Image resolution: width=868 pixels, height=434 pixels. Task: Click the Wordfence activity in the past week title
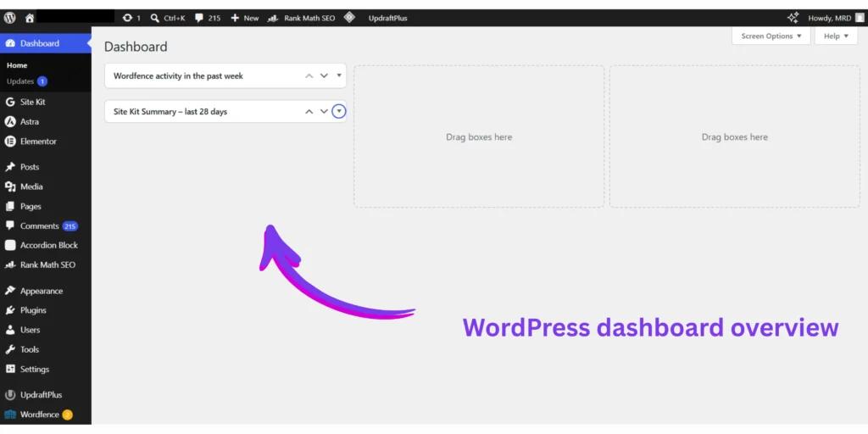click(x=178, y=75)
